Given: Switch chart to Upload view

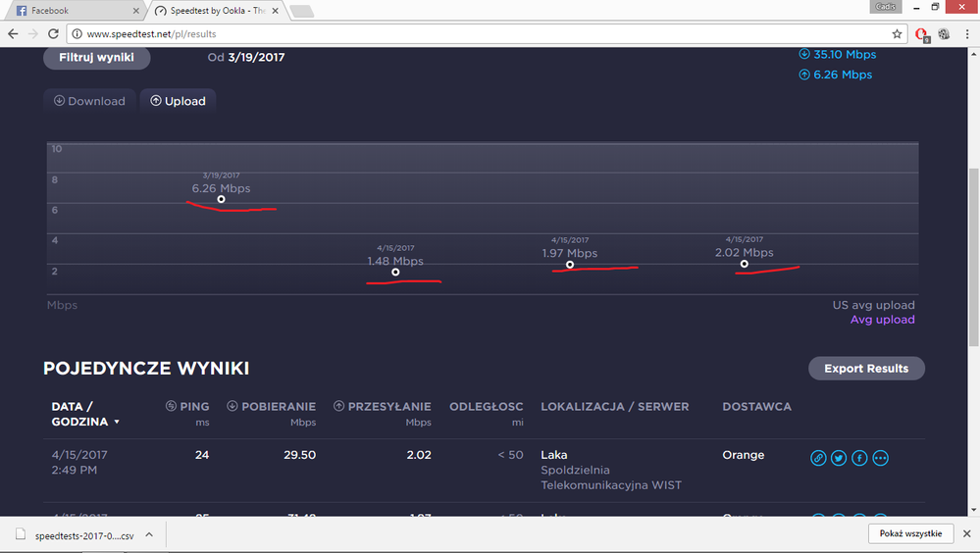Looking at the screenshot, I should click(x=178, y=101).
